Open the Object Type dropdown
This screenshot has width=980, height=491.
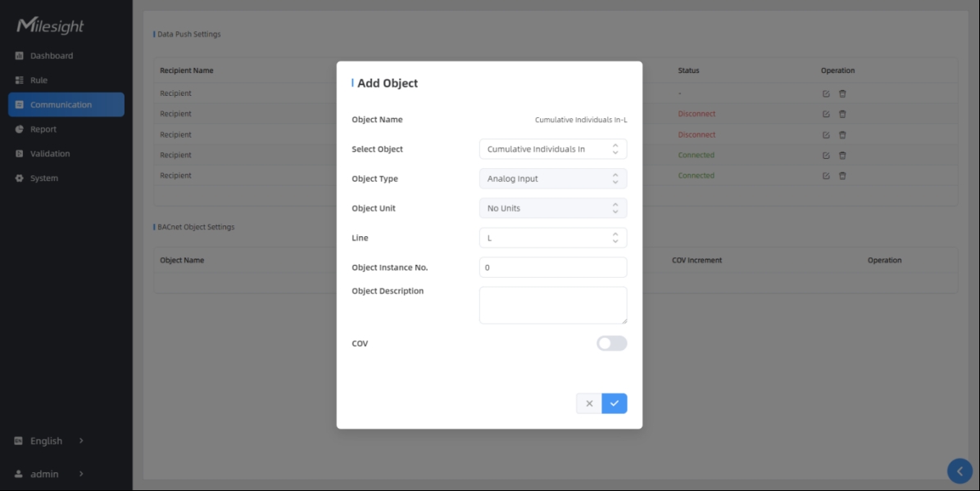pyautogui.click(x=552, y=179)
